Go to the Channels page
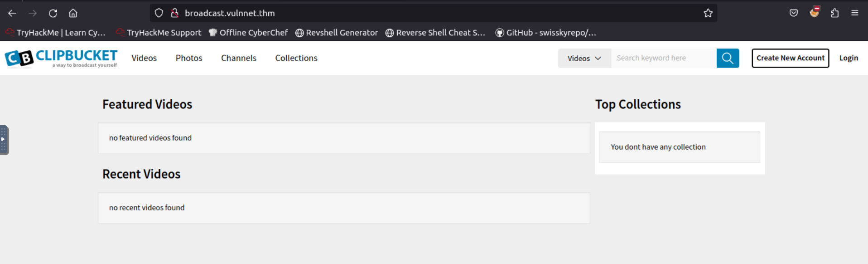This screenshot has width=868, height=264. tap(239, 58)
